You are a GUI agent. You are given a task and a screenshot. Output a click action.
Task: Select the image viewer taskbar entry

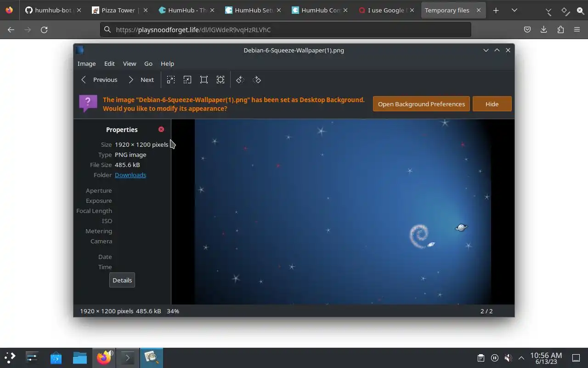151,357
